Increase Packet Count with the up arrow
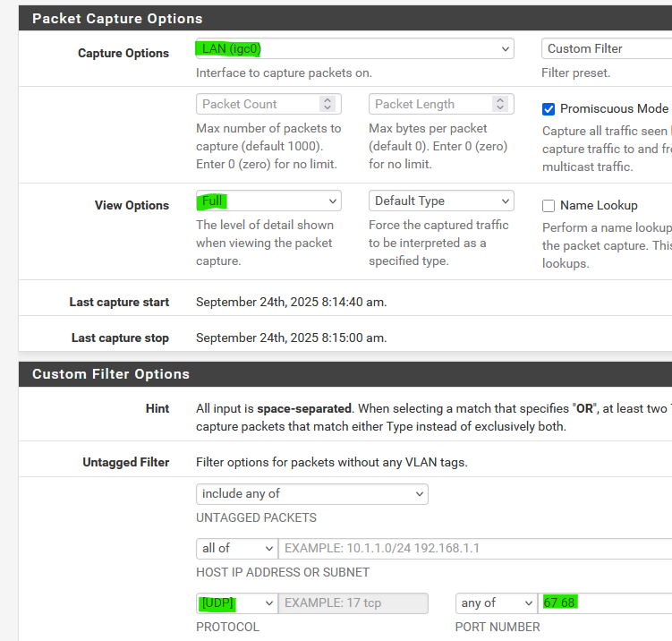Viewport: 672px width, 641px height. tap(327, 100)
